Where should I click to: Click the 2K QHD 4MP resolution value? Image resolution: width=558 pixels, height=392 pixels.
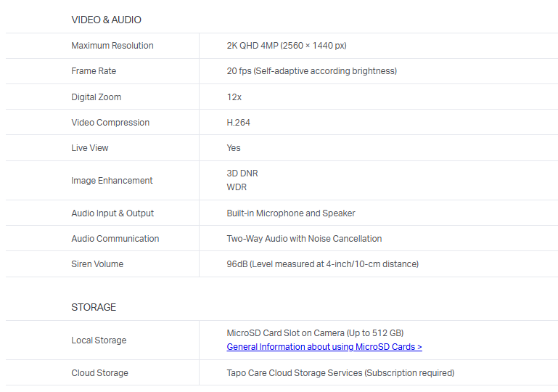pyautogui.click(x=286, y=46)
